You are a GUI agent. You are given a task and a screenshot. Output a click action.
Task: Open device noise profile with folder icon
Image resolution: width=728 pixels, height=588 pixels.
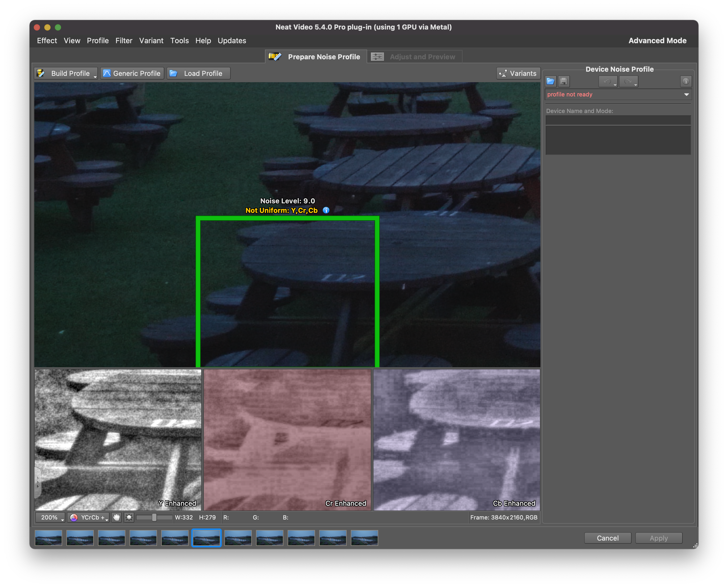coord(550,81)
